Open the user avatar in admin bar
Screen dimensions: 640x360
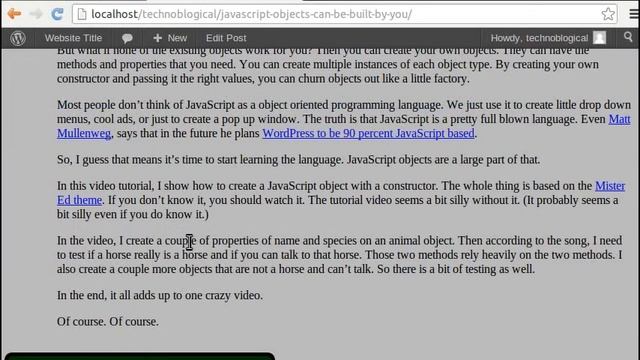pyautogui.click(x=599, y=38)
